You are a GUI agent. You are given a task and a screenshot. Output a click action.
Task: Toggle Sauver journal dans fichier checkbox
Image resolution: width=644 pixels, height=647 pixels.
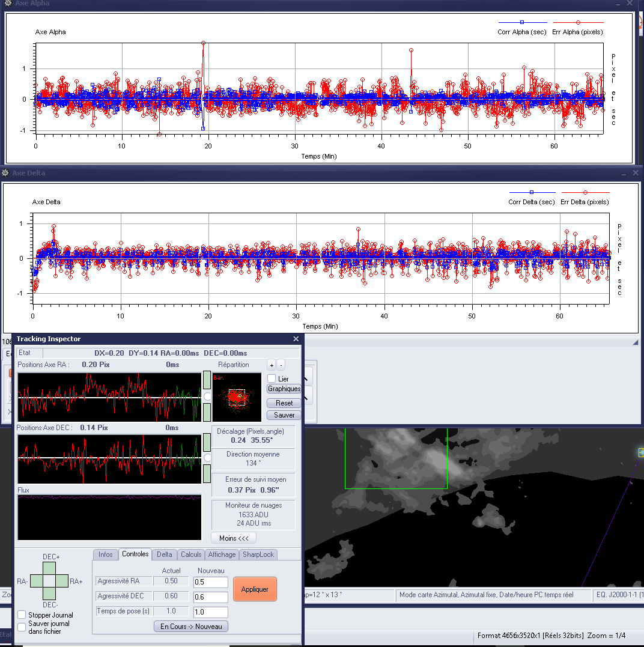[22, 627]
